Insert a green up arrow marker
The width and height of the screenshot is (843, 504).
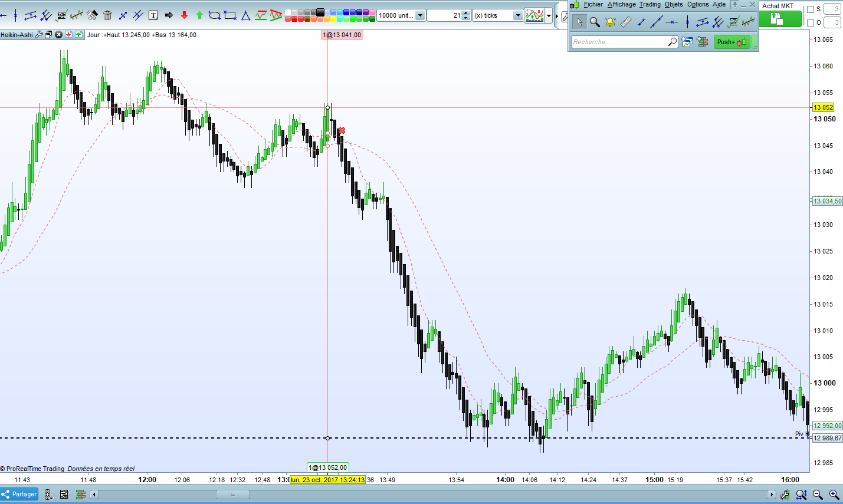(x=199, y=15)
